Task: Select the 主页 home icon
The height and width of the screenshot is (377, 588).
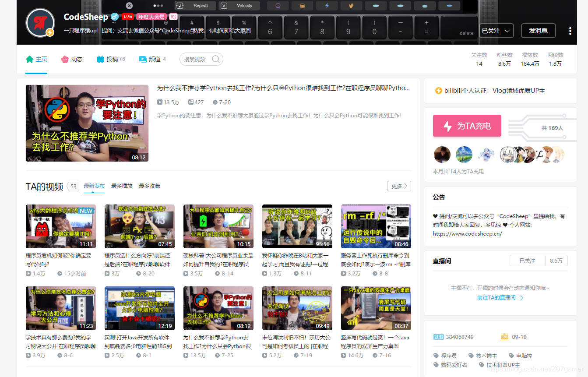Action: pos(30,58)
